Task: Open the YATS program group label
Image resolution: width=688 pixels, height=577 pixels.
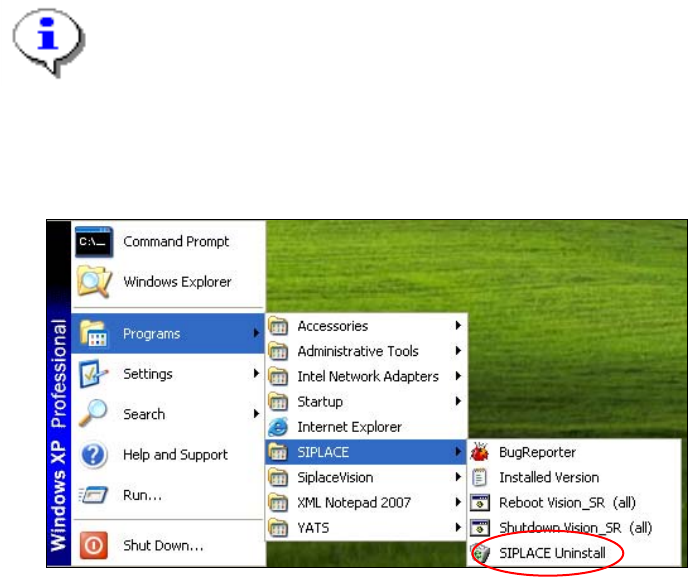Action: tap(313, 528)
